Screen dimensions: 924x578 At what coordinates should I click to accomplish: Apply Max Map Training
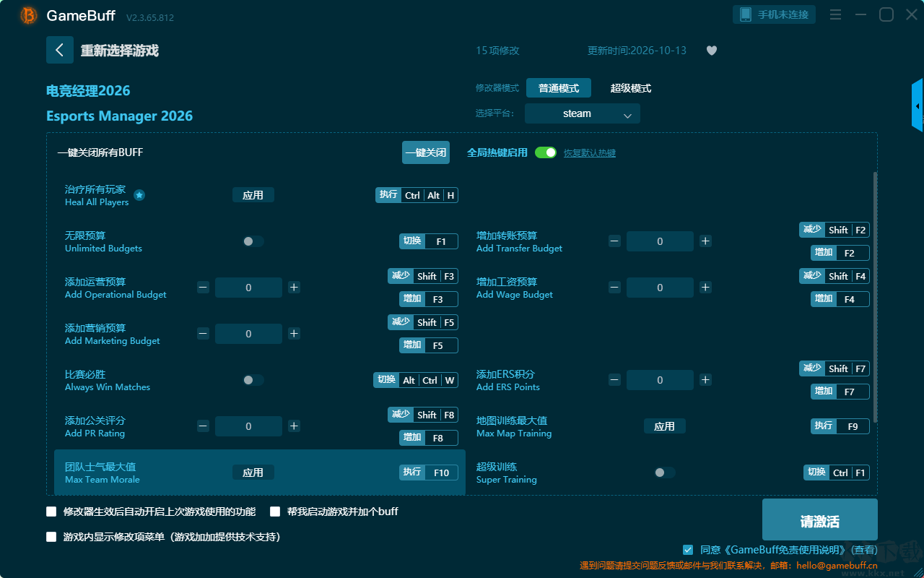pyautogui.click(x=665, y=426)
